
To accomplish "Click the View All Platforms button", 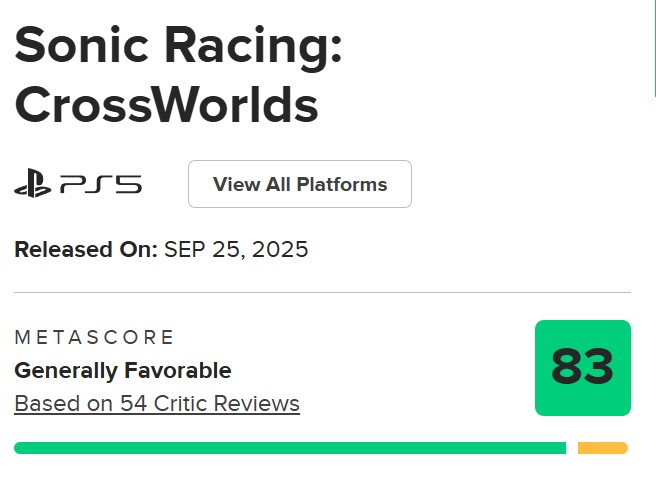I will click(300, 184).
